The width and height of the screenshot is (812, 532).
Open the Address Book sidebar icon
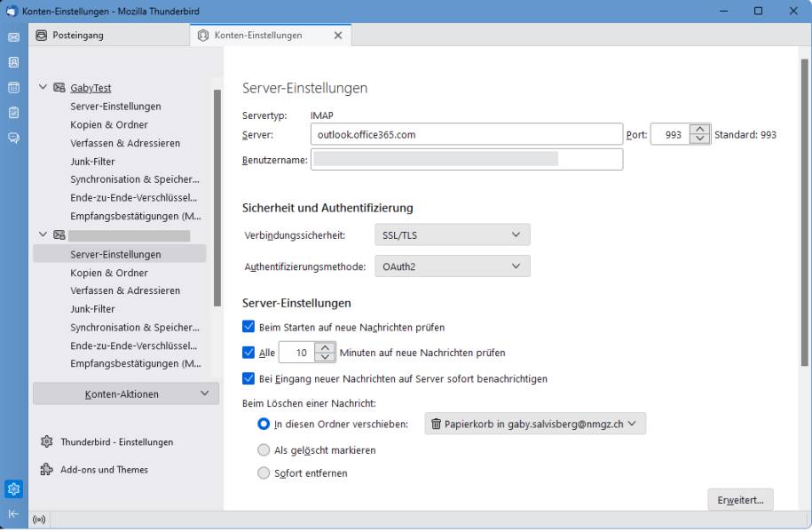13,62
